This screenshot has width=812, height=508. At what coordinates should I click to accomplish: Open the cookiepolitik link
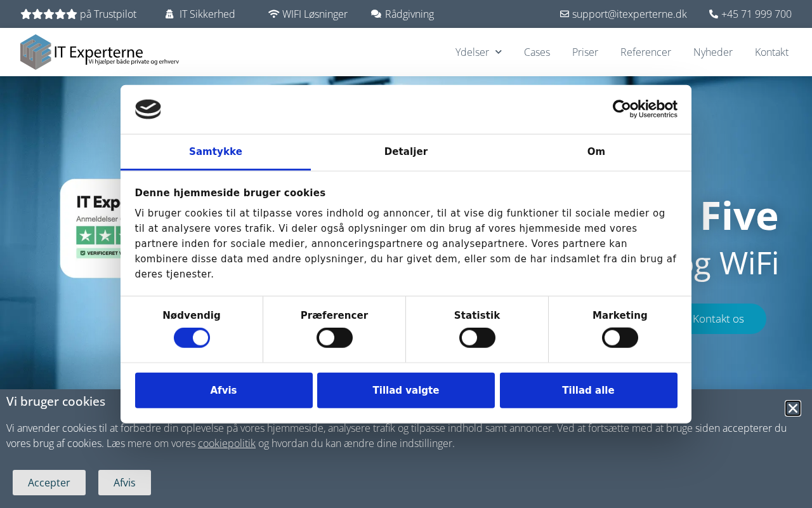pos(226,443)
